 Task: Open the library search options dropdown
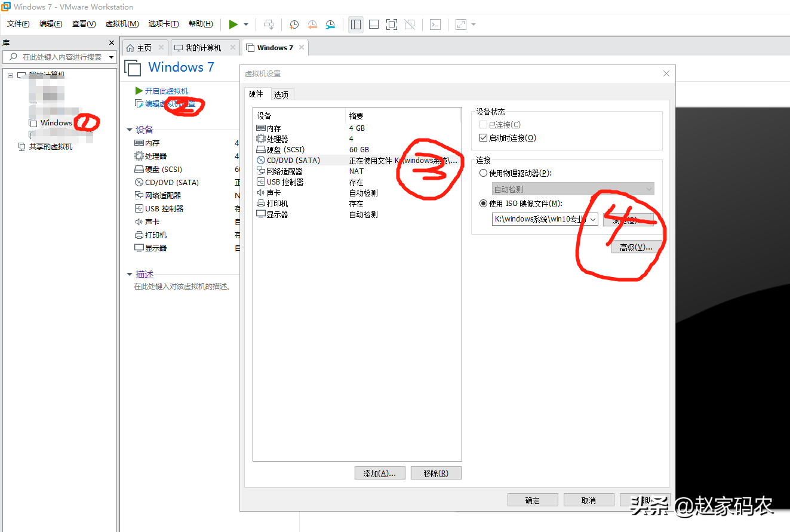pos(111,57)
